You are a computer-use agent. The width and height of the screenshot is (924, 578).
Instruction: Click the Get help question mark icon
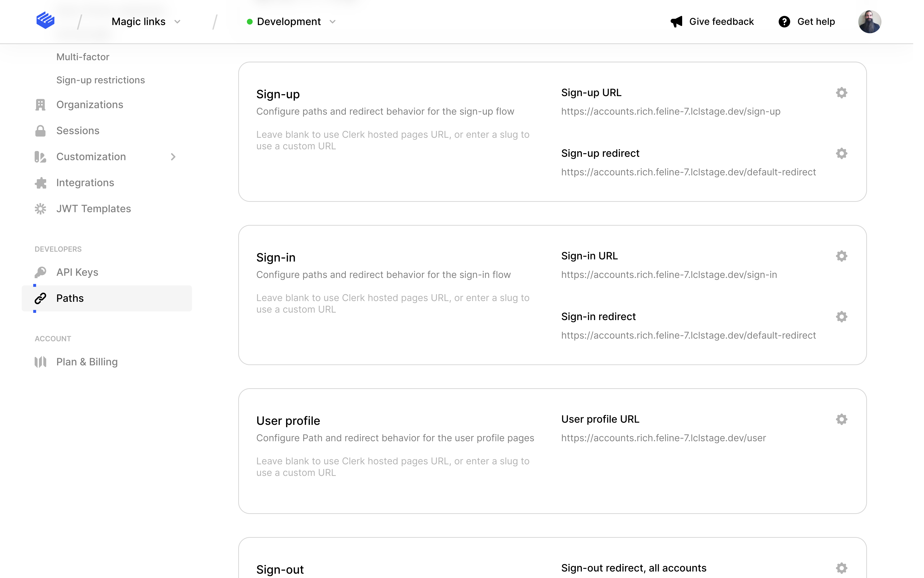[x=784, y=22]
